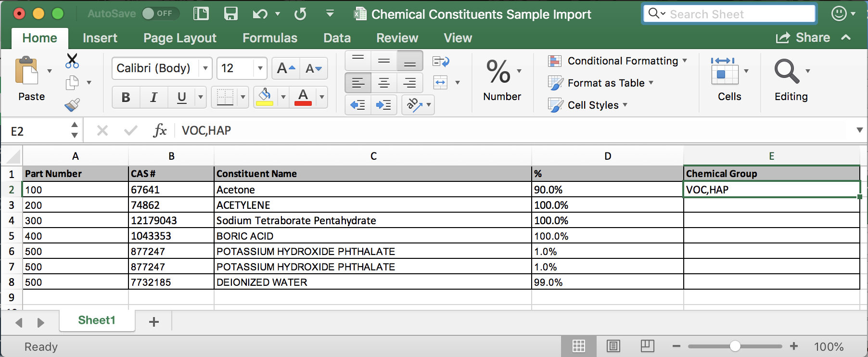868x357 pixels.
Task: Click the zoom slider handle
Action: coord(735,346)
